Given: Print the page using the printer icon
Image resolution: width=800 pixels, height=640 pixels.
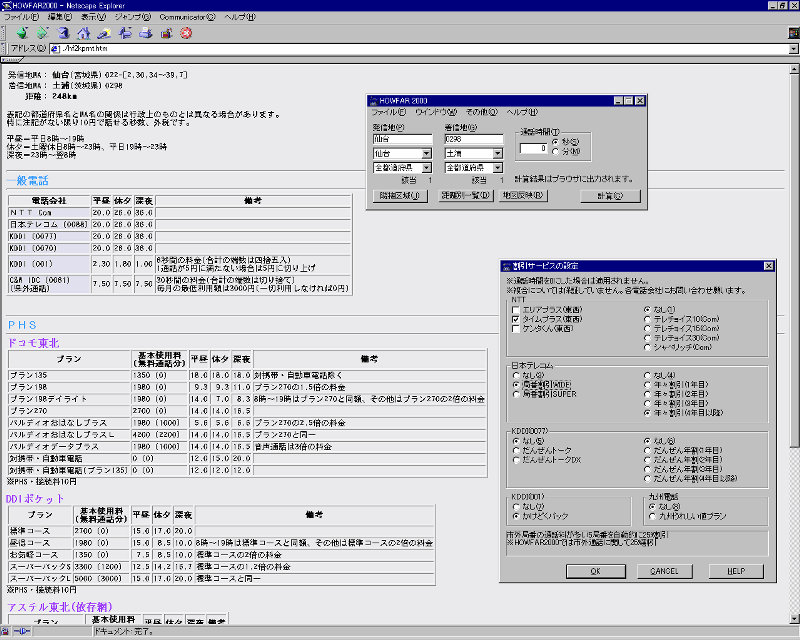Looking at the screenshot, I should [146, 34].
